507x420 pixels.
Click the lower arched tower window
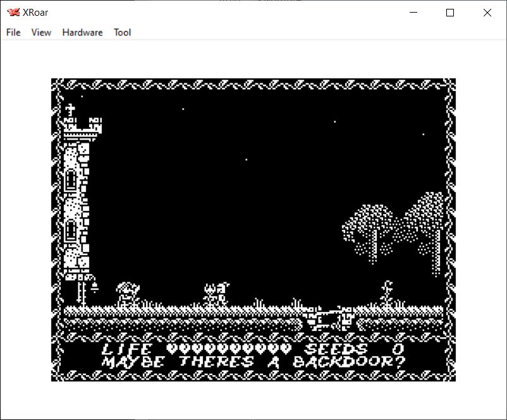[x=71, y=231]
